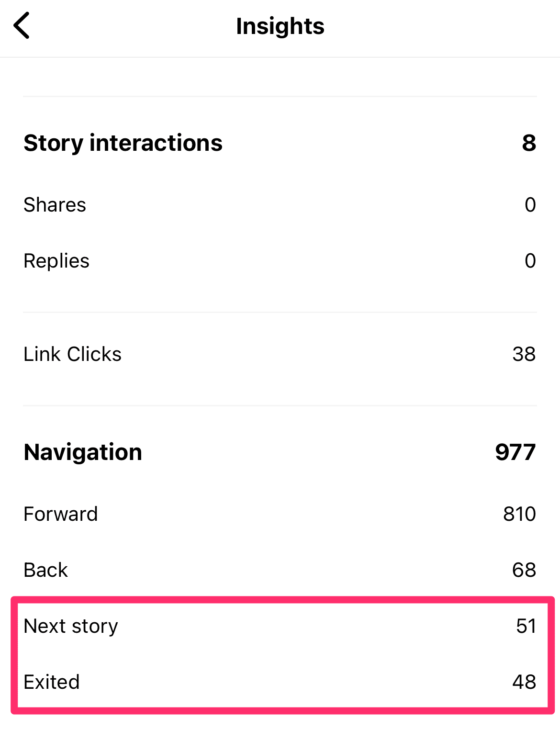Click the Forward count 810
Image resolution: width=560 pixels, height=729 pixels.
519,514
